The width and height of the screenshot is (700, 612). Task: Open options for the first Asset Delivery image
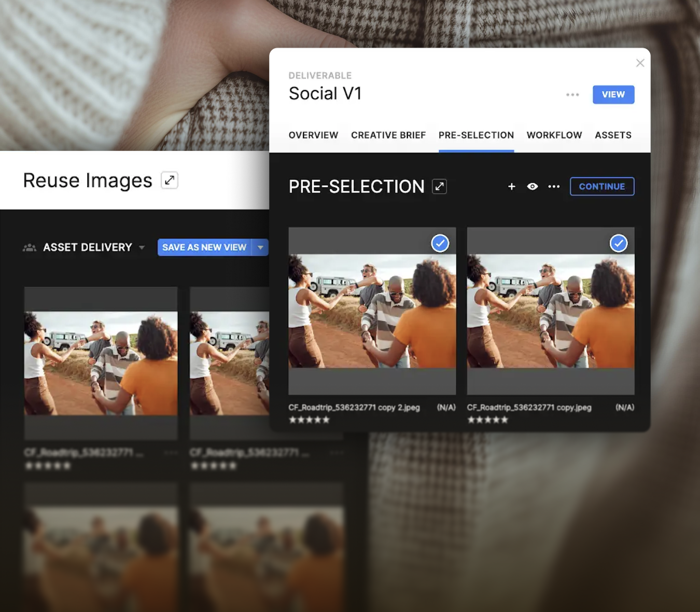pyautogui.click(x=171, y=453)
